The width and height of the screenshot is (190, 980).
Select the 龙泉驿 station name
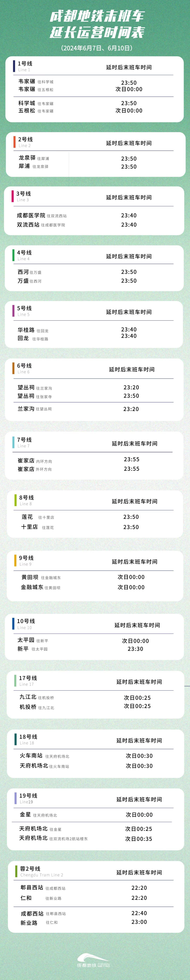coord(27,158)
